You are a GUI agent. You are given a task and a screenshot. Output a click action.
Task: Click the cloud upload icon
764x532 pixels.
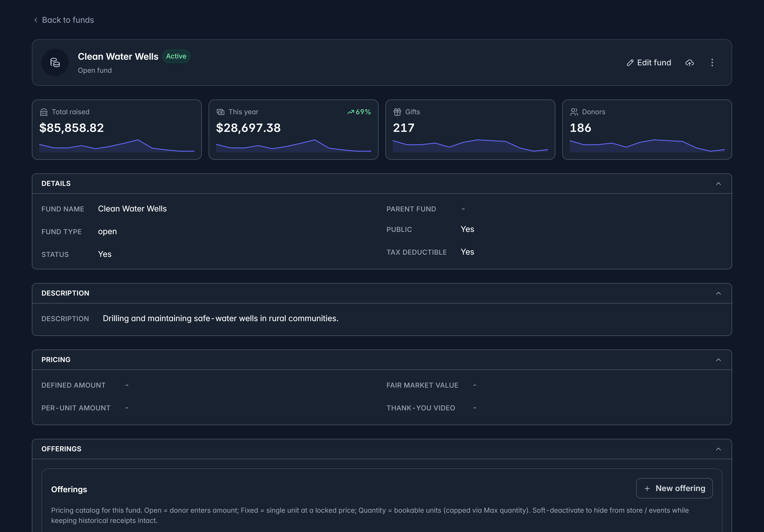coord(690,63)
